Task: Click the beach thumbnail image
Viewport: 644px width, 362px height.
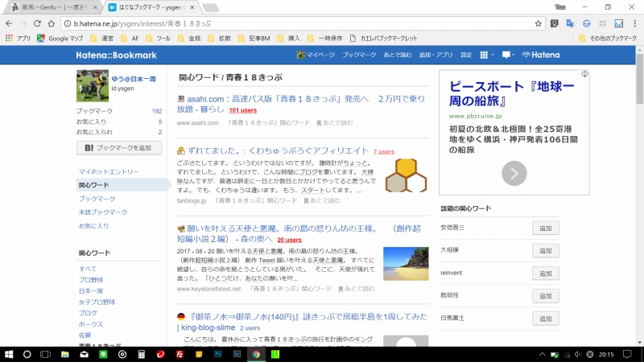Action: (406, 264)
